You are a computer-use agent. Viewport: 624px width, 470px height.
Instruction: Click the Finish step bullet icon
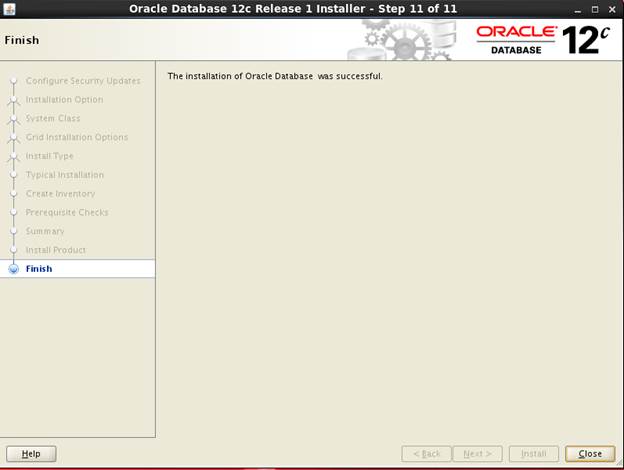pos(14,269)
